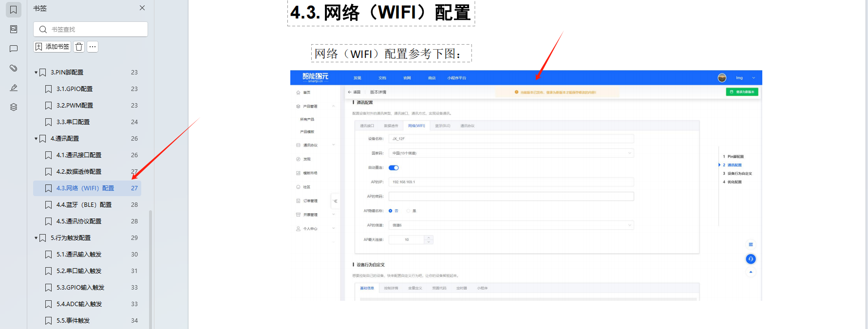This screenshot has height=329, width=868.
Task: Open the comments panel icon
Action: tap(14, 49)
